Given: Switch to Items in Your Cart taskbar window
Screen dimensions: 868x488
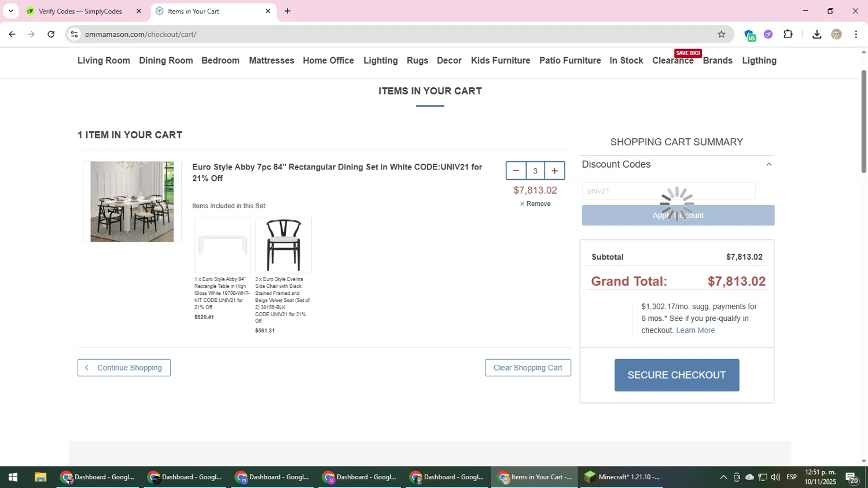Looking at the screenshot, I should pos(535,477).
